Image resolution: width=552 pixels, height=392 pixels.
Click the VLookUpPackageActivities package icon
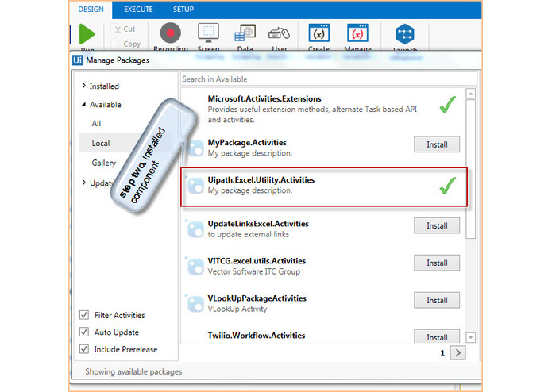pyautogui.click(x=195, y=304)
